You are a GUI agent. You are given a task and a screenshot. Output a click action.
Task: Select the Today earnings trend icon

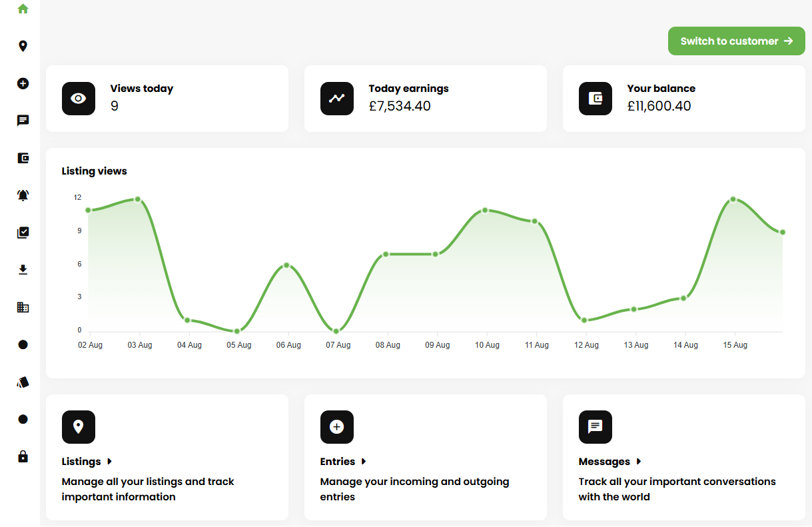(337, 99)
